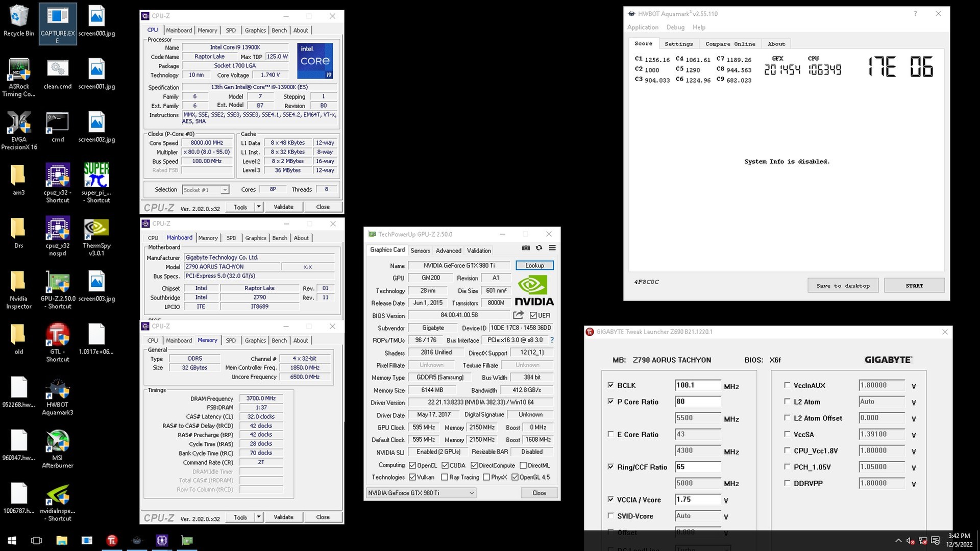Open cmd desktop shortcut

(x=58, y=128)
